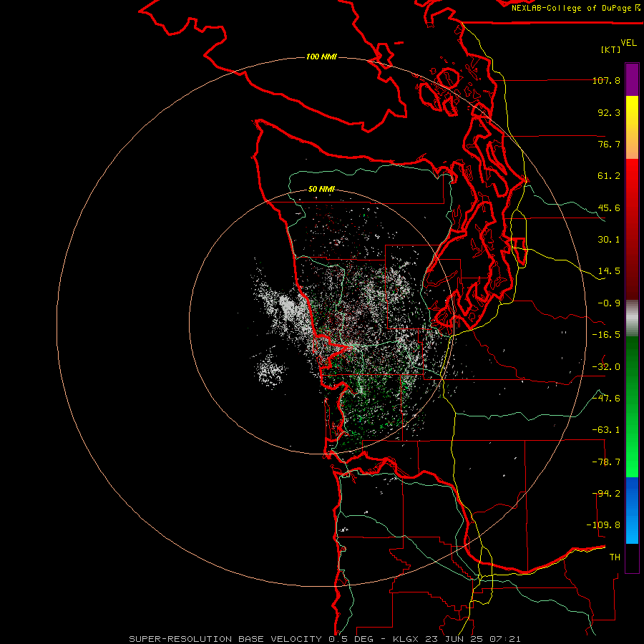The width and height of the screenshot is (644, 644).
Task: Click the -63.1 legend value
Action: (606, 430)
